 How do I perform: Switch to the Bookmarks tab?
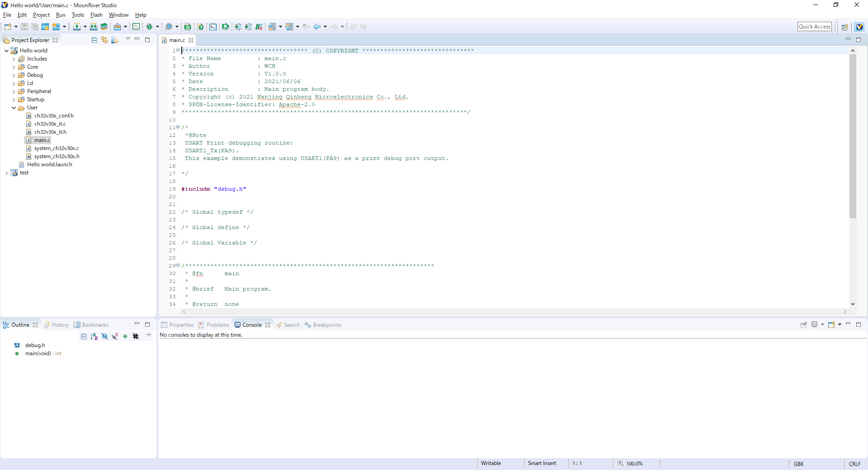coord(91,325)
